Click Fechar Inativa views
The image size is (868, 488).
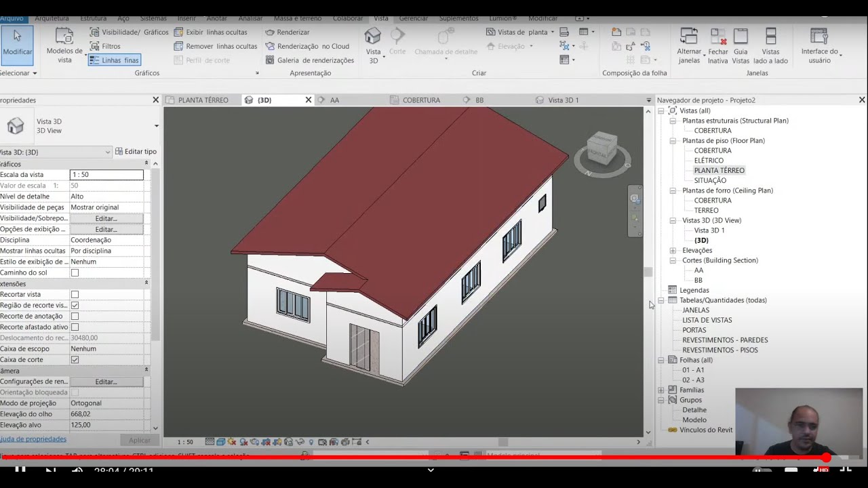717,45
